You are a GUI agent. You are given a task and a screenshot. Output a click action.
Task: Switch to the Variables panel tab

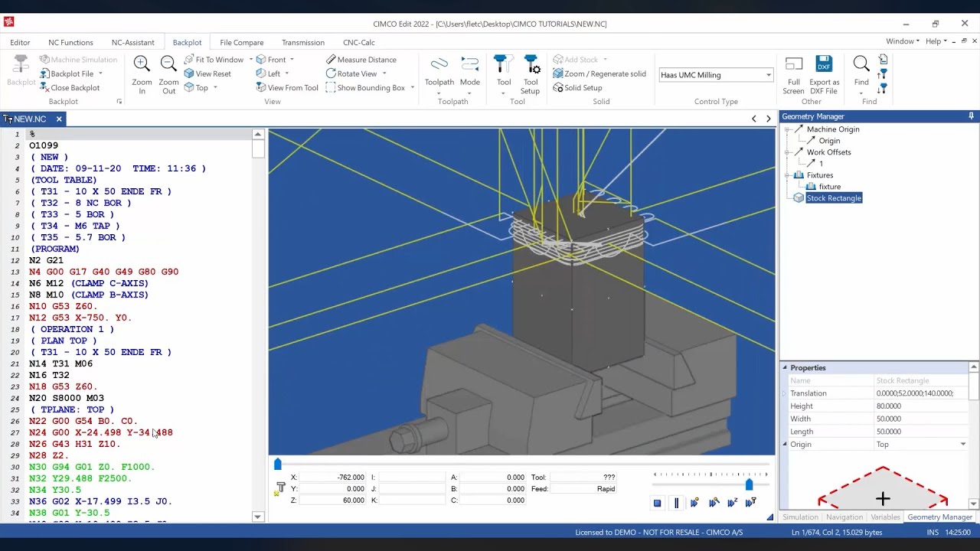click(x=885, y=517)
